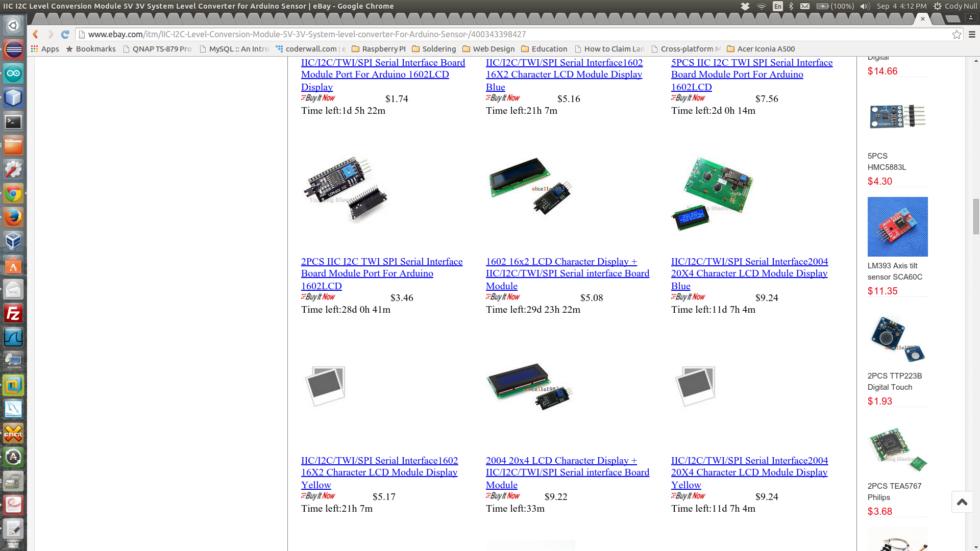
Task: Open the XChat icon in dock
Action: pyautogui.click(x=13, y=433)
